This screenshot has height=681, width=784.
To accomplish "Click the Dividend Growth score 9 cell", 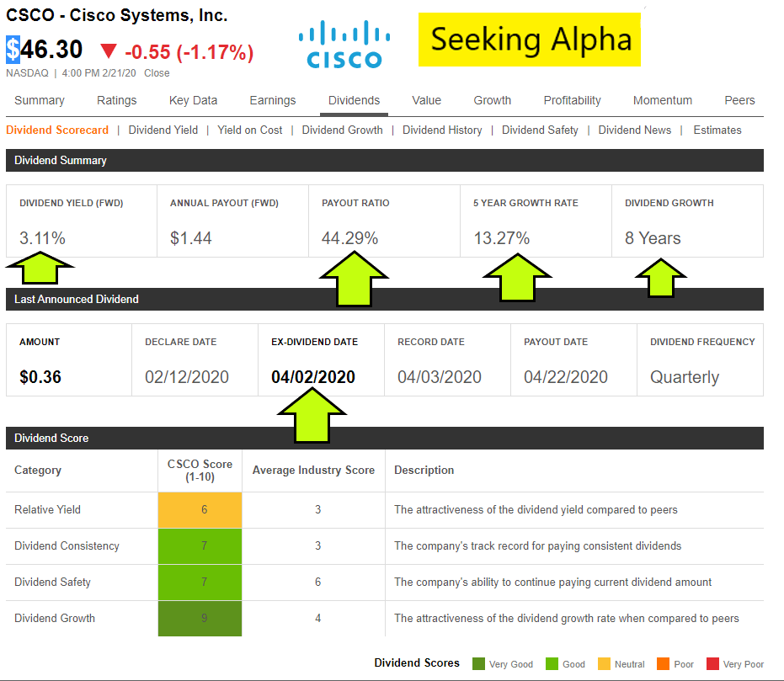I will pyautogui.click(x=200, y=618).
